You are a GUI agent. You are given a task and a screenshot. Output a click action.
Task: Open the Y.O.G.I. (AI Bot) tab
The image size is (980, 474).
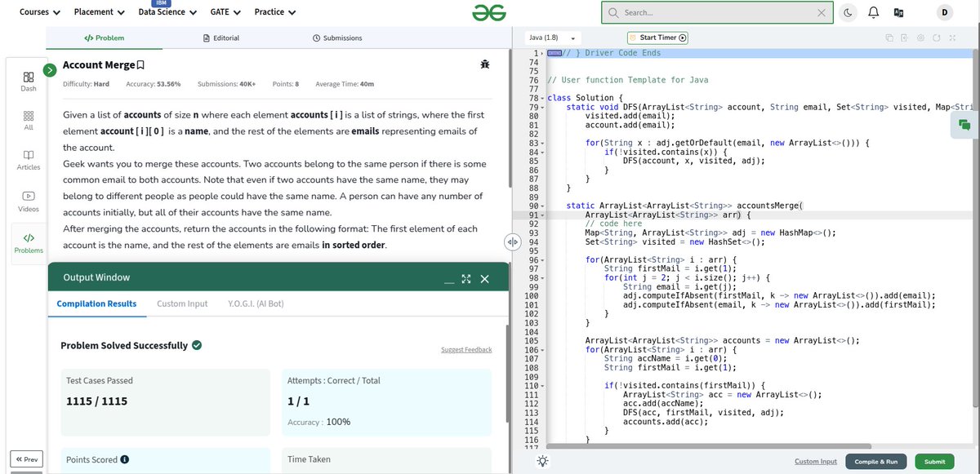point(256,303)
